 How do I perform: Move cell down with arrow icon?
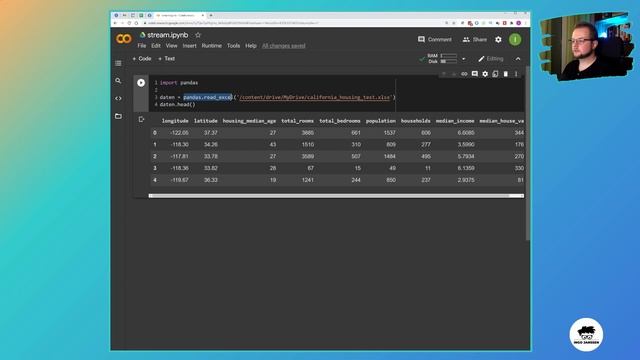tap(454, 74)
